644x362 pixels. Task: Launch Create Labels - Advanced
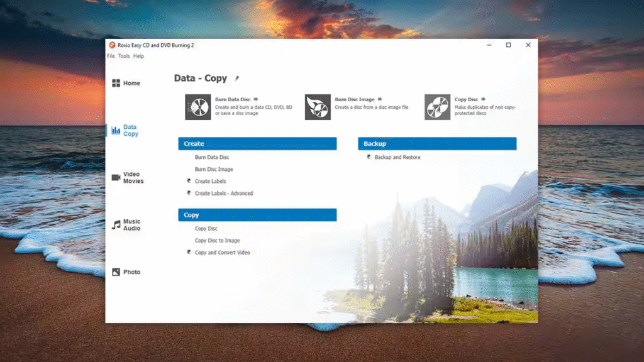(x=223, y=194)
